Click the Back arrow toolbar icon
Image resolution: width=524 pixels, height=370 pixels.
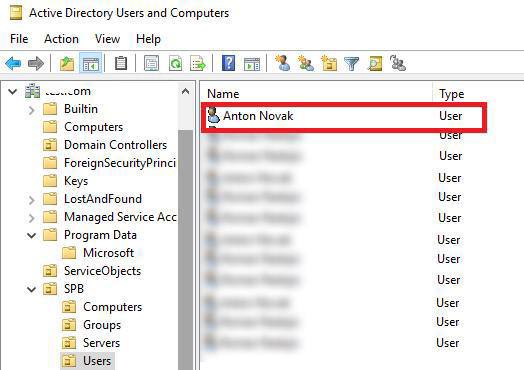[x=13, y=63]
